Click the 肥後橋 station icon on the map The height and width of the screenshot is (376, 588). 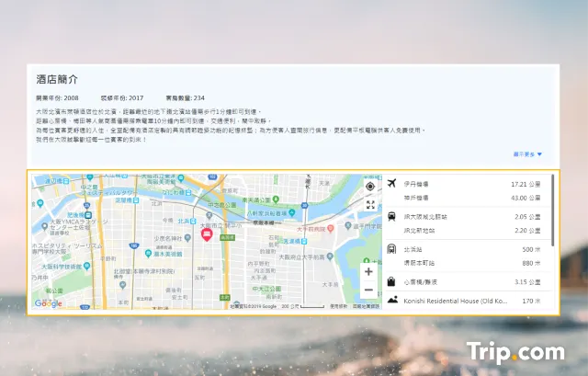pos(88,215)
